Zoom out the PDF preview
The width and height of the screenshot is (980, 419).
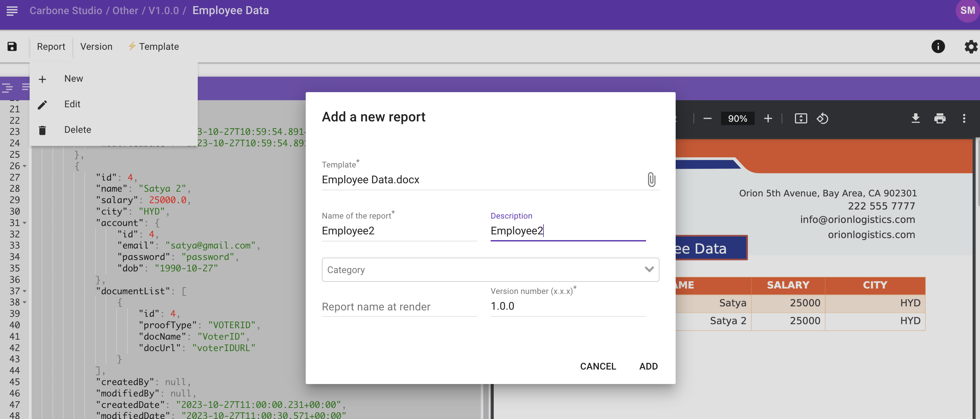tap(707, 118)
